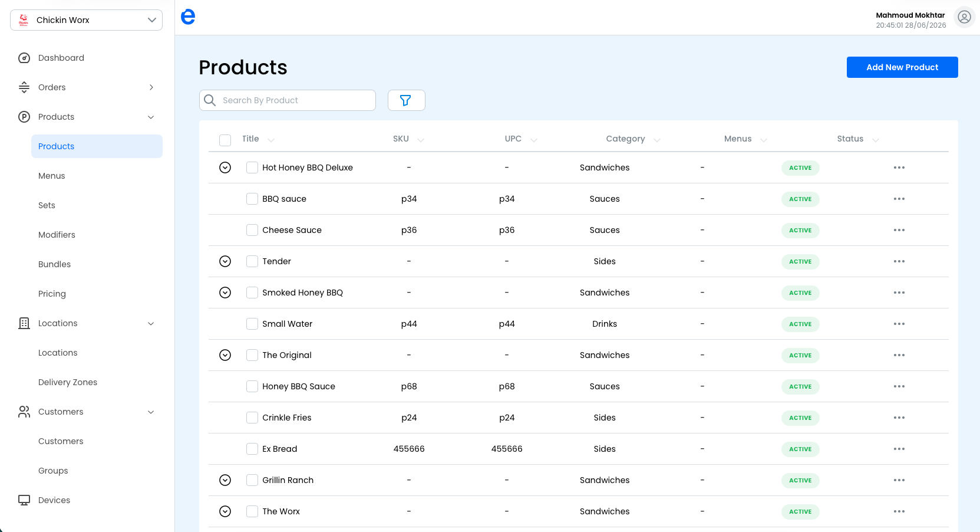Collapse the Locations sidebar section chevron
Screen dimensions: 980x532
151,323
